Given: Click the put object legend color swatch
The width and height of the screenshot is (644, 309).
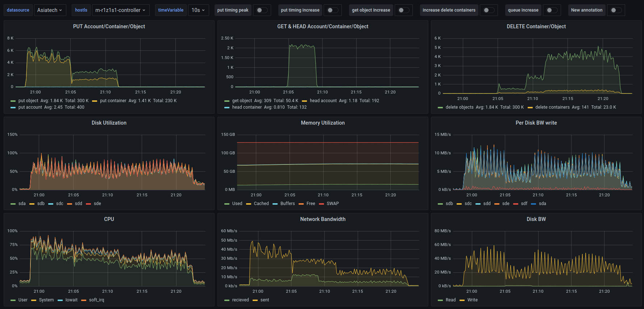Looking at the screenshot, I should 13,101.
